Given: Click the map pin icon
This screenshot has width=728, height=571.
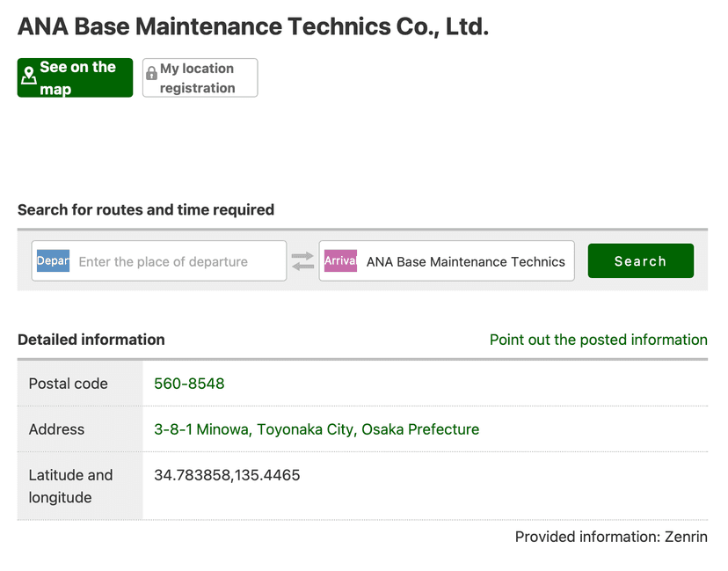Looking at the screenshot, I should [x=29, y=76].
